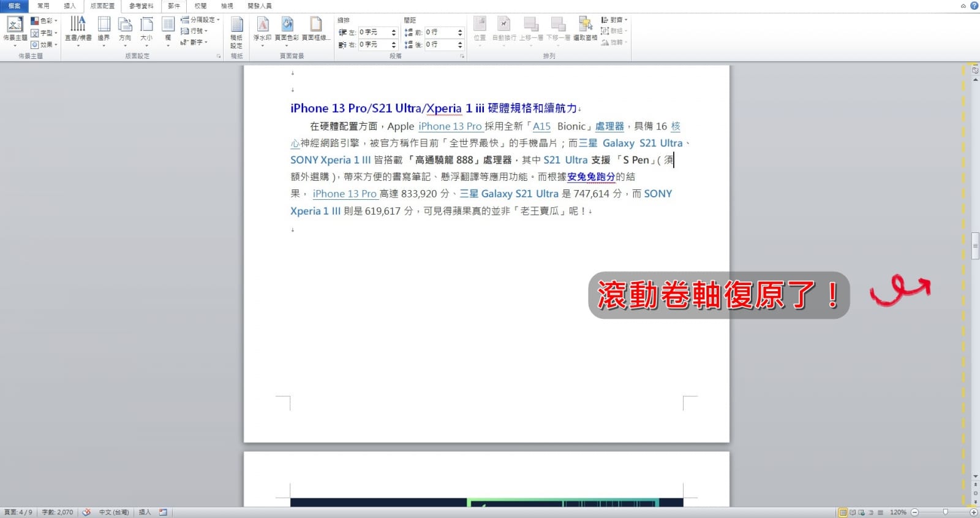
Task: Click the zoom slider handle
Action: coord(945,512)
